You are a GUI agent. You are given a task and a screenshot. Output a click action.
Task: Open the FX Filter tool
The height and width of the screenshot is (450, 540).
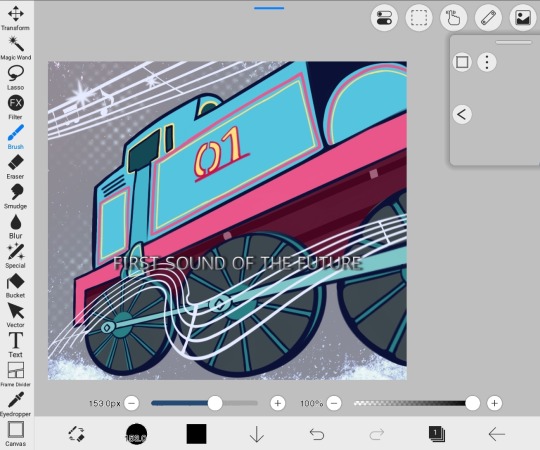point(15,107)
